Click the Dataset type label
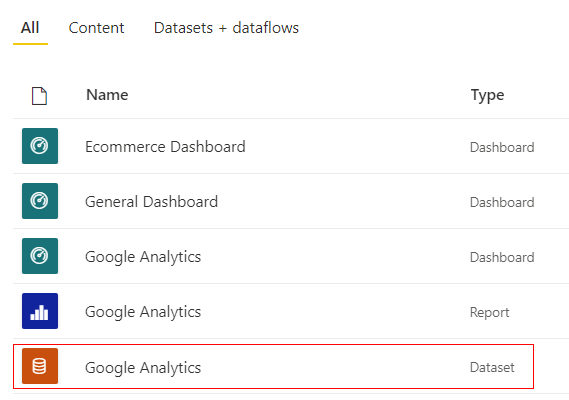This screenshot has width=569, height=400. coord(492,367)
